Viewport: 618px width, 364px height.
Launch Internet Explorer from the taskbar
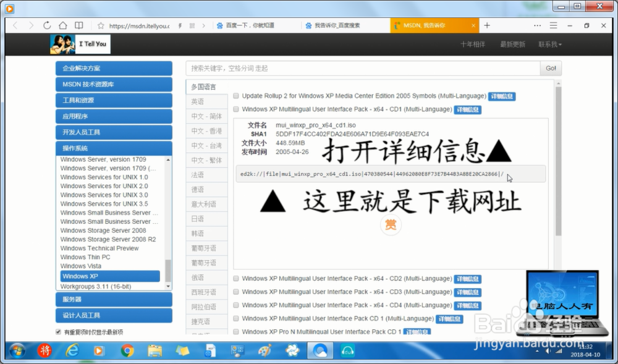tap(72, 350)
